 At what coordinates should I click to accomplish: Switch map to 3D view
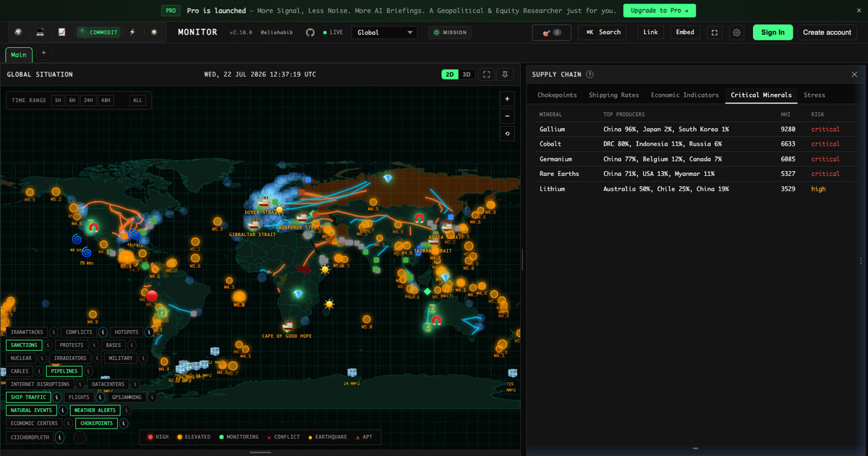[x=467, y=75]
